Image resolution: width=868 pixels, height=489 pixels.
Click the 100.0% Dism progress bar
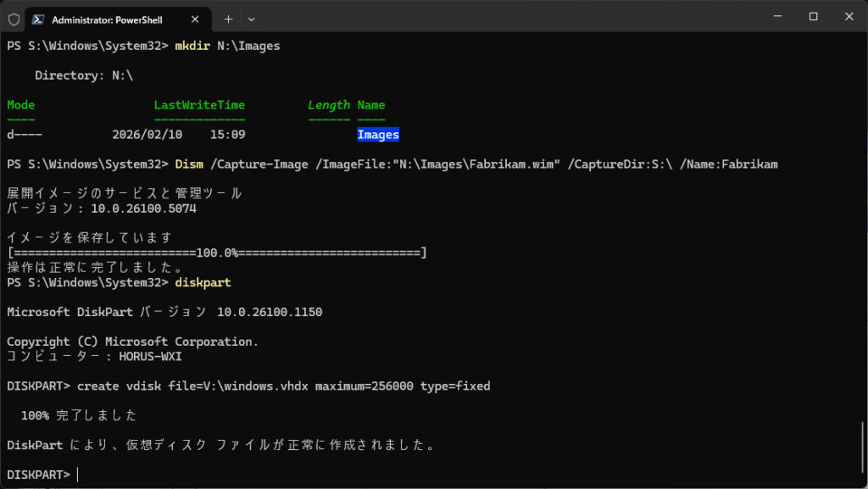(x=216, y=253)
